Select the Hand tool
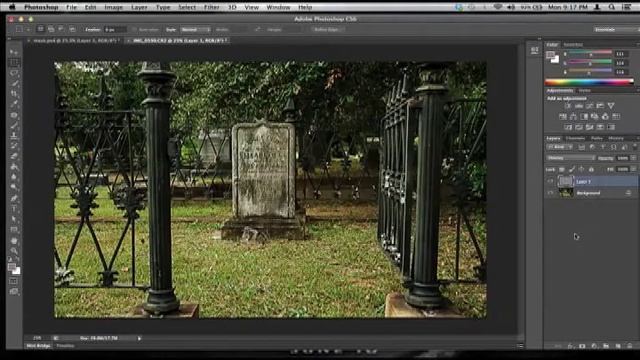The image size is (640, 360). point(14,241)
